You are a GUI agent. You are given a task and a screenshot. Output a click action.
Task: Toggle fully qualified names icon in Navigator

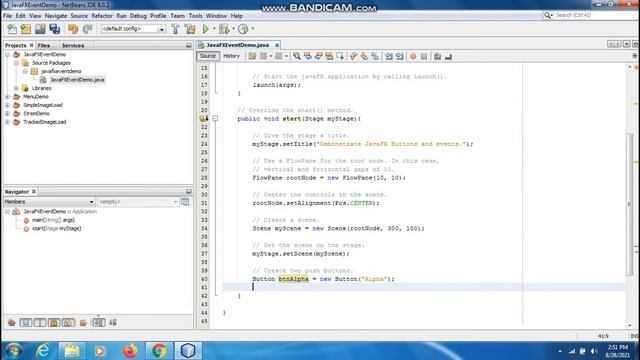(x=83, y=323)
